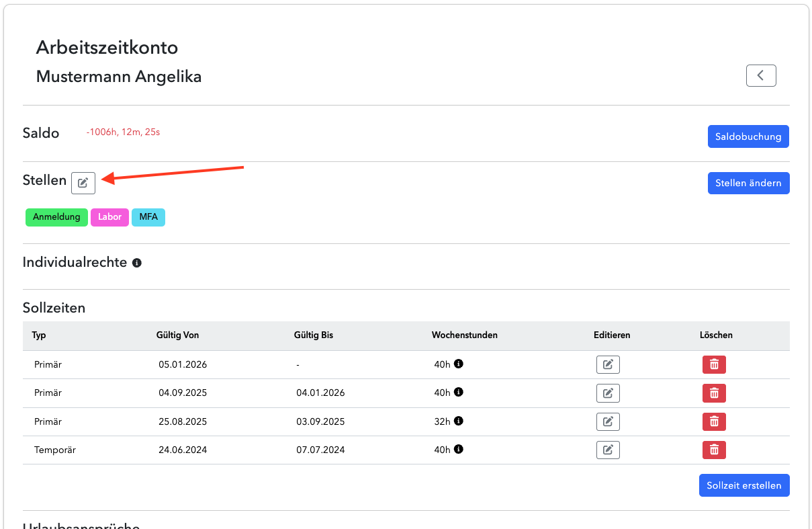Show info for Temporär 40h Wochenstunden
Screen dimensions: 812x529
[459, 449]
